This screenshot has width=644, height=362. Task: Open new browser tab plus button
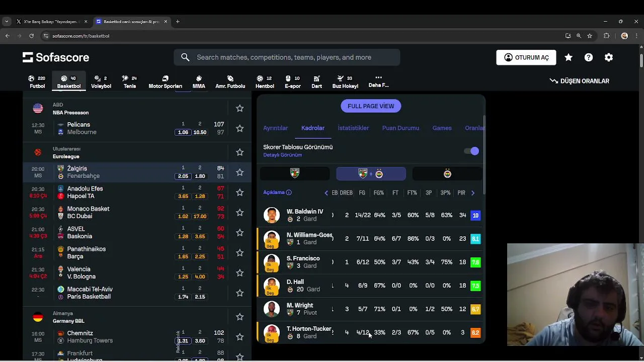(178, 22)
